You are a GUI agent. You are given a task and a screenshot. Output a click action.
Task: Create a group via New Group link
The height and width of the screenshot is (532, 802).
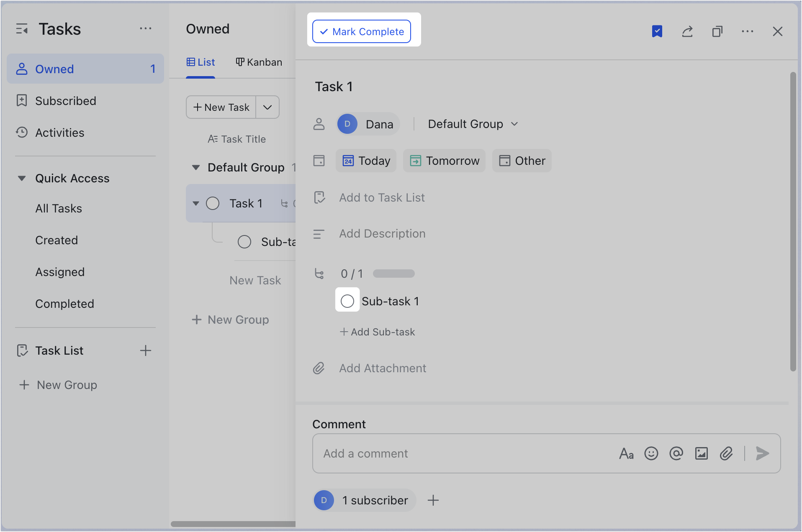point(230,320)
